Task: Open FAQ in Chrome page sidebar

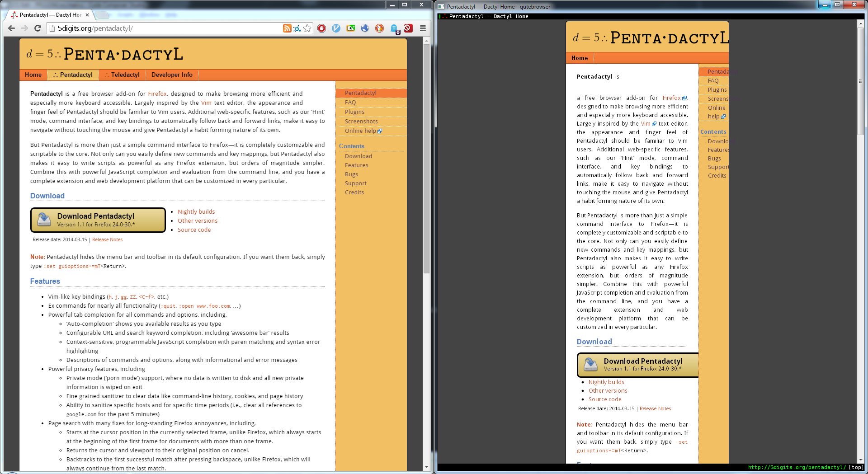Action: click(x=350, y=102)
